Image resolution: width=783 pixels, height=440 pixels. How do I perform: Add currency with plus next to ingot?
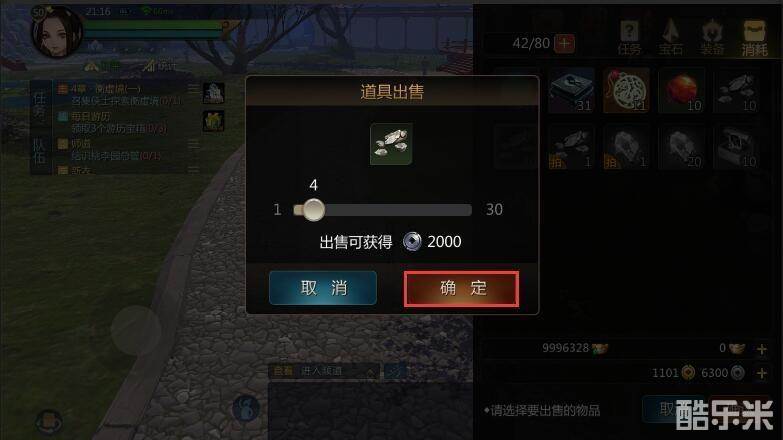coord(761,349)
